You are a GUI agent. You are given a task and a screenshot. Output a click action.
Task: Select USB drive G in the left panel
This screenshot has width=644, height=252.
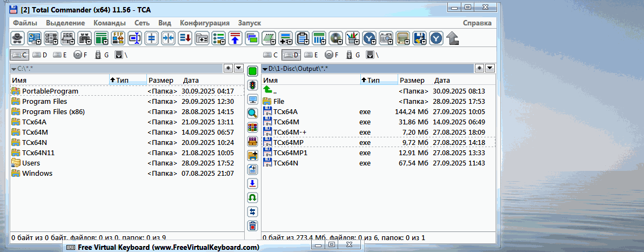point(101,55)
